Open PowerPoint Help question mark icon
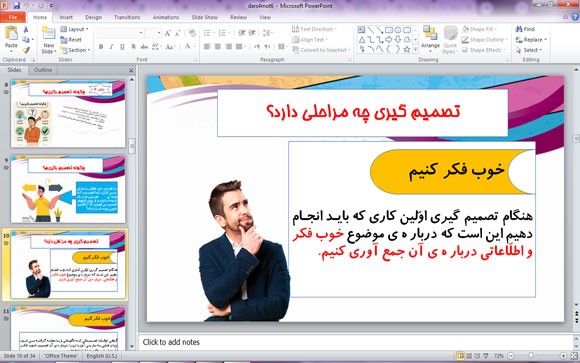 pos(575,17)
